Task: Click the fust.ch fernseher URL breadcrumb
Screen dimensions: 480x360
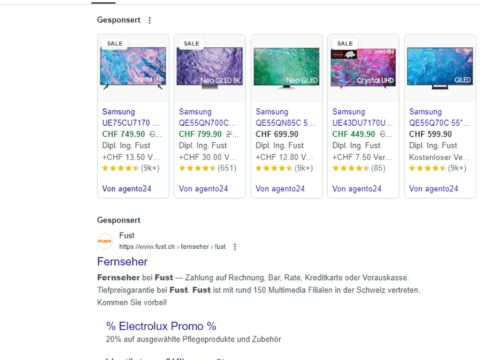Action: [172, 247]
